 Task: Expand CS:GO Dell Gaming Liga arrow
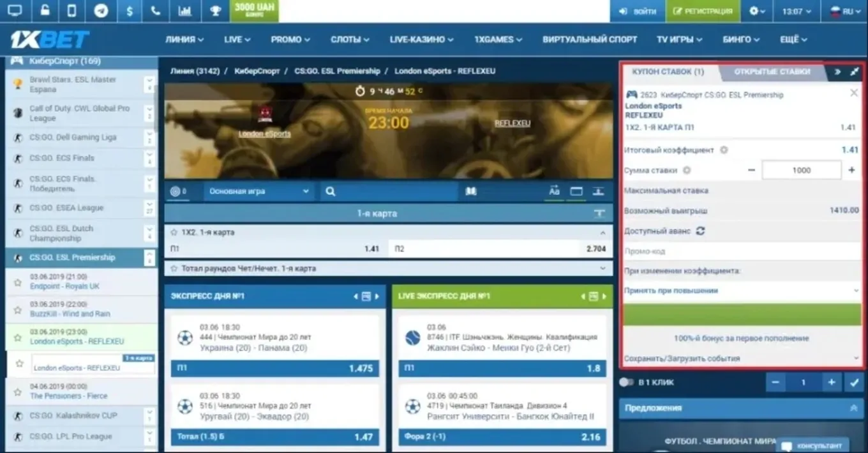(149, 137)
